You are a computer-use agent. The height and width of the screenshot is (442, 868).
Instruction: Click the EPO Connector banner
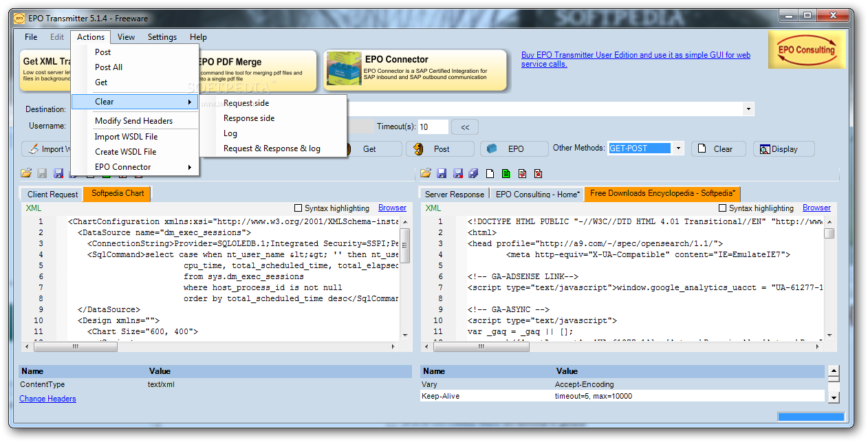tap(415, 70)
